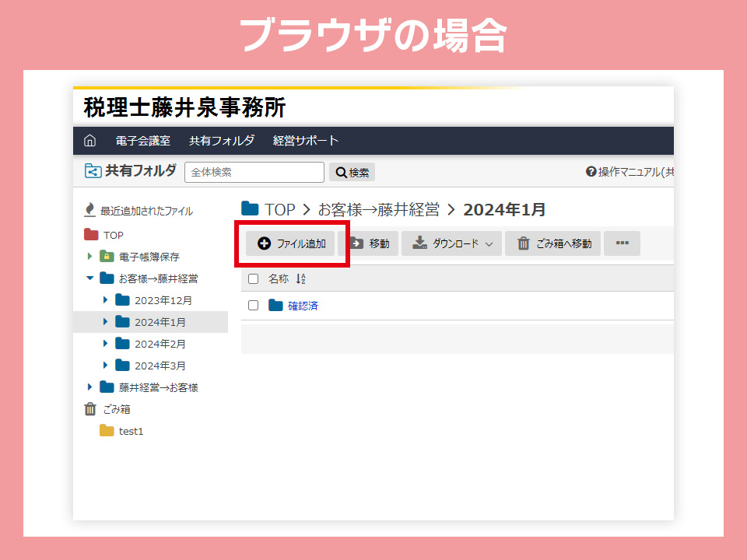747x560 pixels.
Task: Click the more options ellipsis button
Action: tap(622, 243)
